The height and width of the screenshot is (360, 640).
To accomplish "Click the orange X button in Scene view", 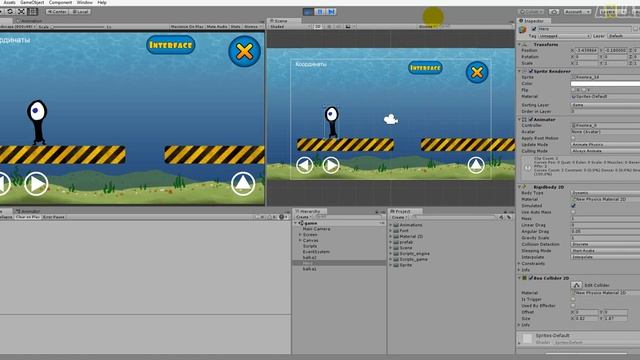I will (477, 72).
